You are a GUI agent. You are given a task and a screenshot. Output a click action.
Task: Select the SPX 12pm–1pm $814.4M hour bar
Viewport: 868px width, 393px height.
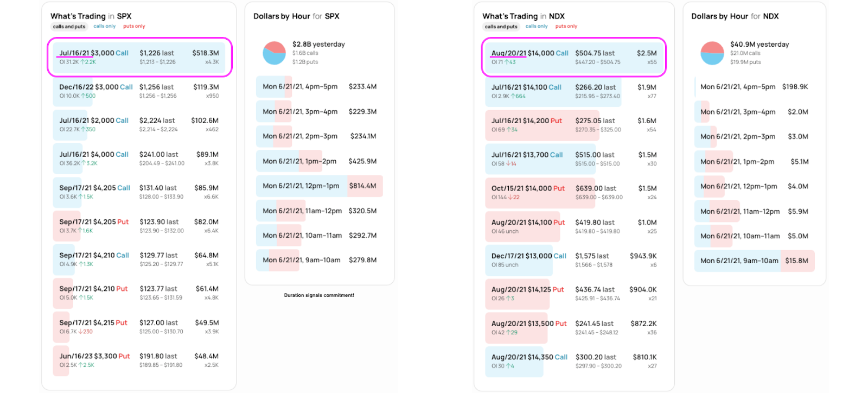319,186
